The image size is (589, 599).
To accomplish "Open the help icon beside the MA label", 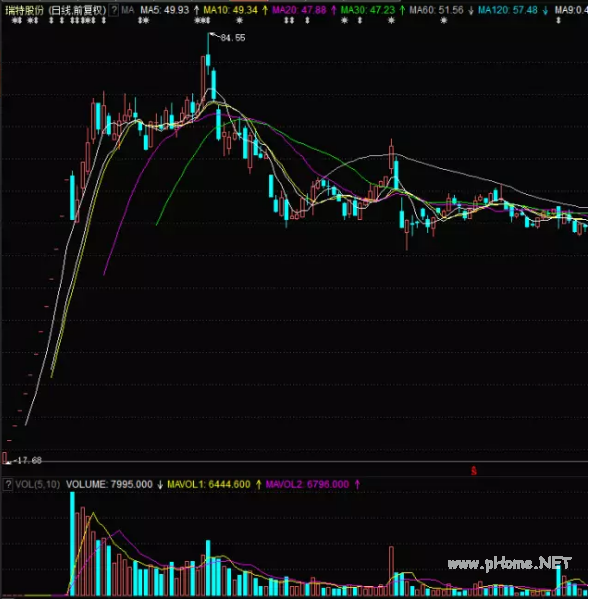I will point(113,10).
